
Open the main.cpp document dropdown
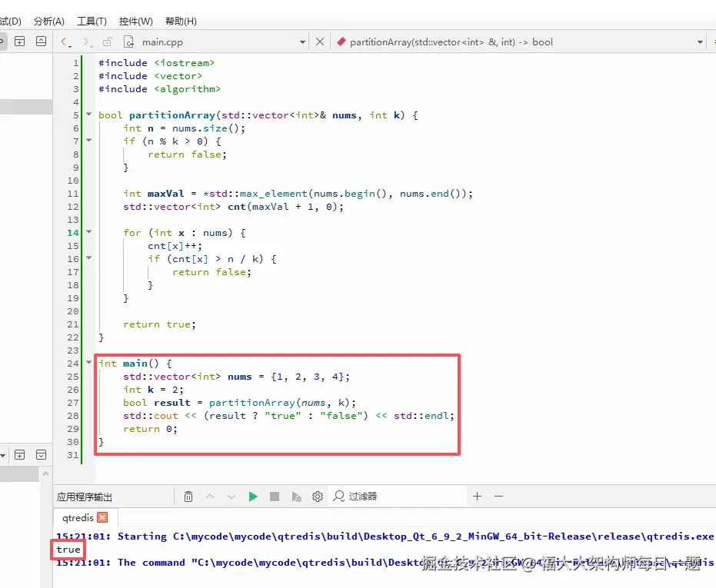click(302, 42)
